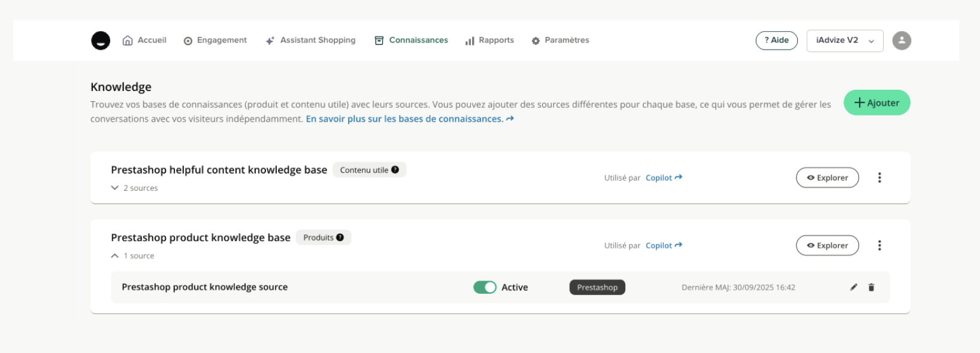The height and width of the screenshot is (353, 980).
Task: Open the user profile avatar icon
Action: click(902, 41)
